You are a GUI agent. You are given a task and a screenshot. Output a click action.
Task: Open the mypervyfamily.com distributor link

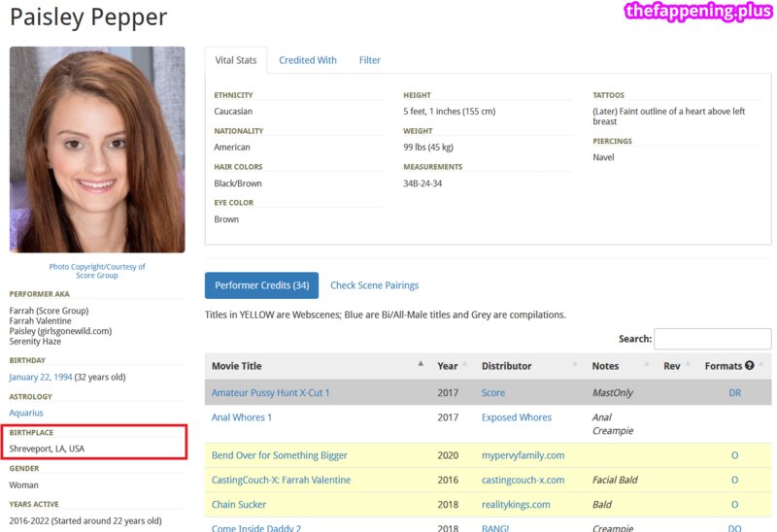coord(523,455)
